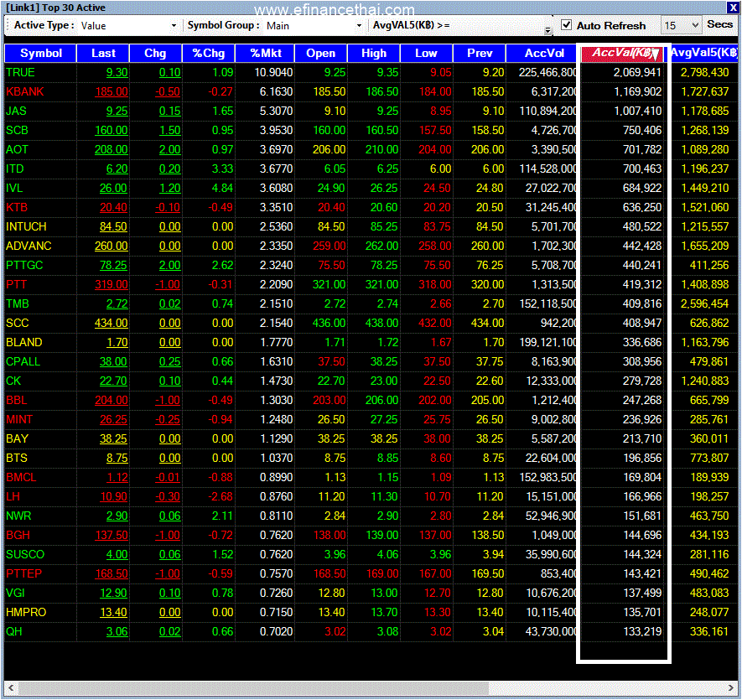This screenshot has height=700, width=742.
Task: Select the SUSCO symbol
Action: click(x=25, y=555)
